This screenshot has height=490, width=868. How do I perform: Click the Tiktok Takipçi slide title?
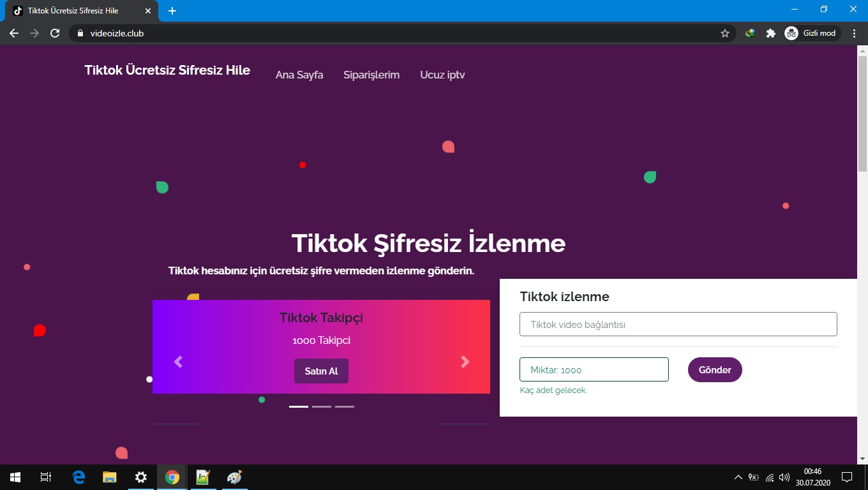coord(321,318)
